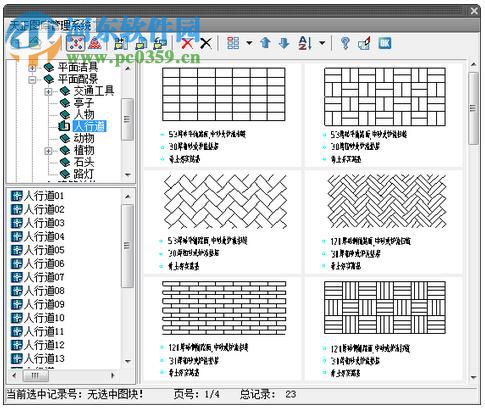Click the block list horizontal scroll-right arrow
The height and width of the screenshot is (409, 485).
click(x=113, y=376)
